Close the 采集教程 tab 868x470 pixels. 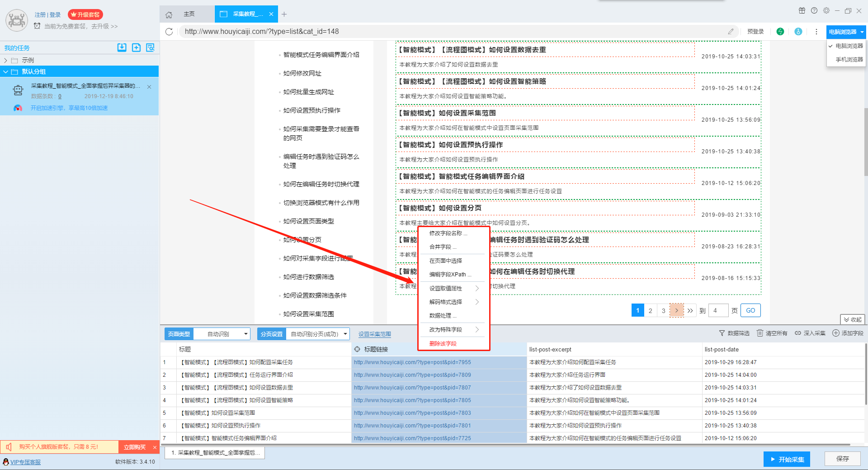[271, 14]
